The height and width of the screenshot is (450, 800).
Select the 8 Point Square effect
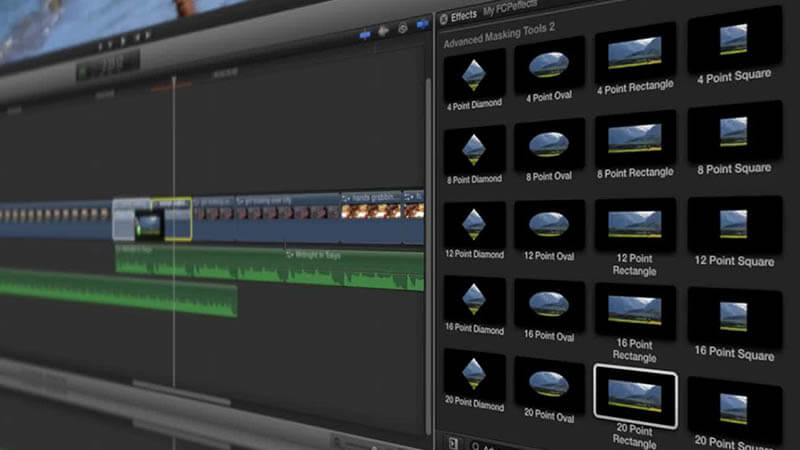tap(734, 139)
